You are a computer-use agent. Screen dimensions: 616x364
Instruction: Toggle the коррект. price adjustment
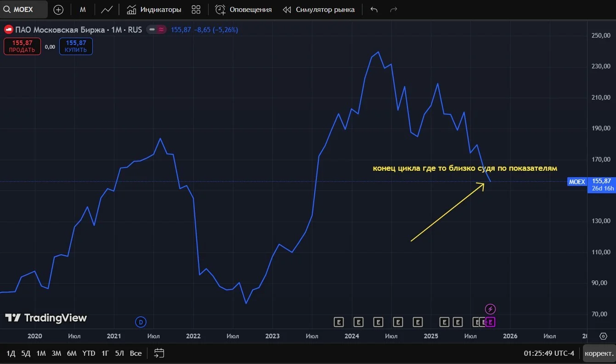click(x=599, y=353)
